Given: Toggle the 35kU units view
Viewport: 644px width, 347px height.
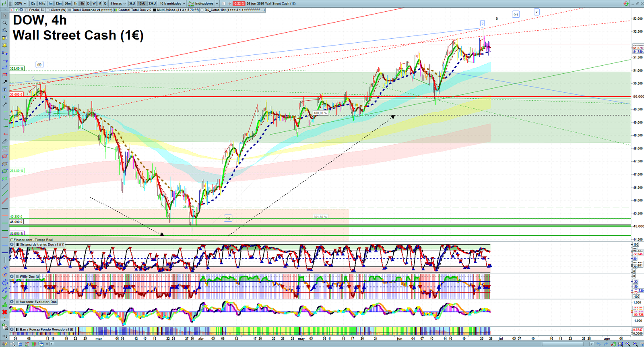Looking at the screenshot, I should pos(152,4).
